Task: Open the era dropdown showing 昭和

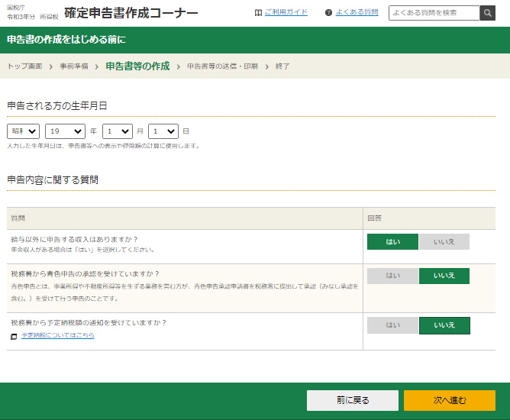Action: 23,131
